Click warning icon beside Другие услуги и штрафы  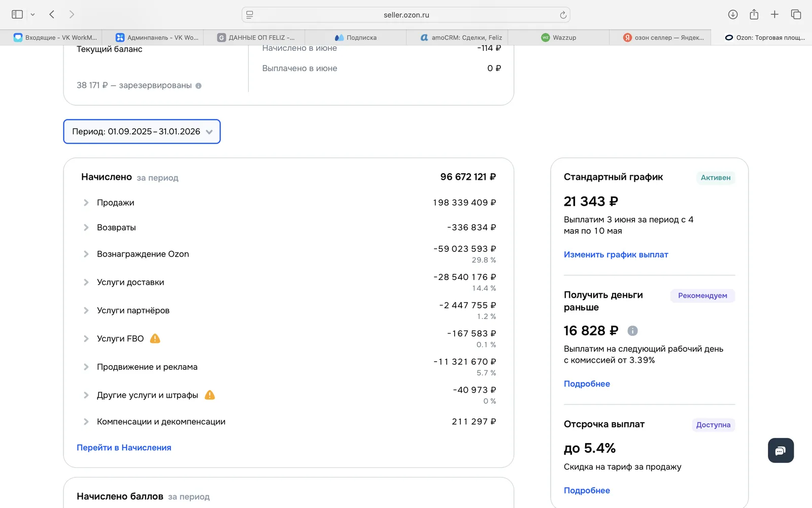[x=210, y=395]
